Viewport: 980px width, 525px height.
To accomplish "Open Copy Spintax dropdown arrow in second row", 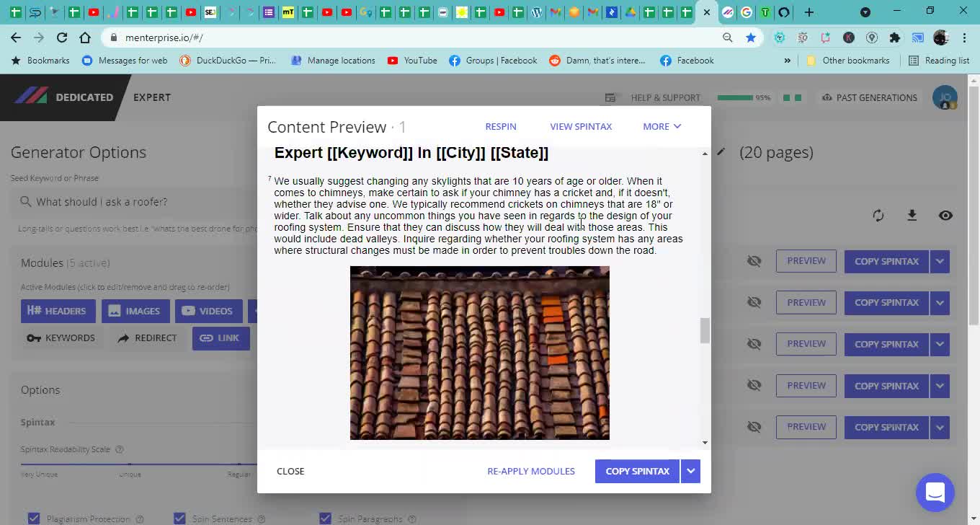I will tap(940, 303).
